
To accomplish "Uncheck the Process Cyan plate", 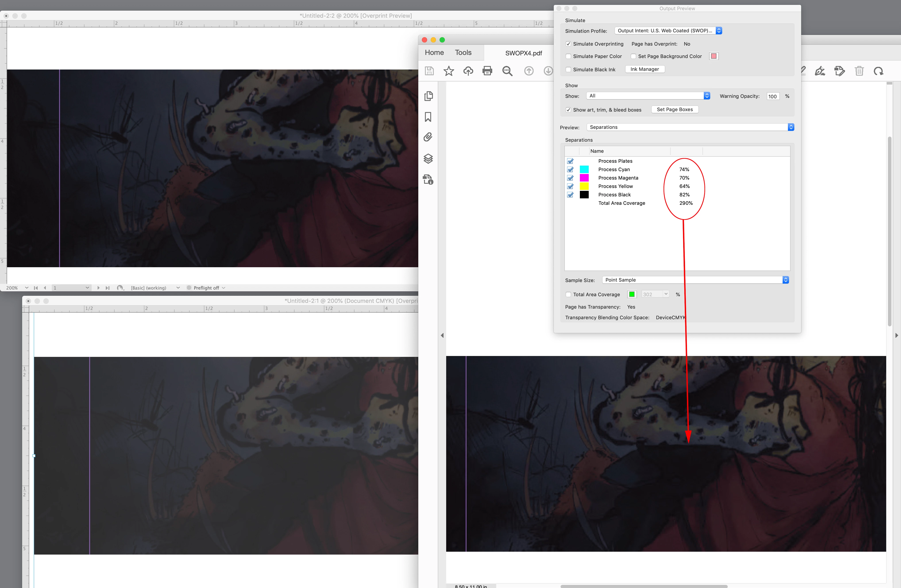I will point(571,170).
